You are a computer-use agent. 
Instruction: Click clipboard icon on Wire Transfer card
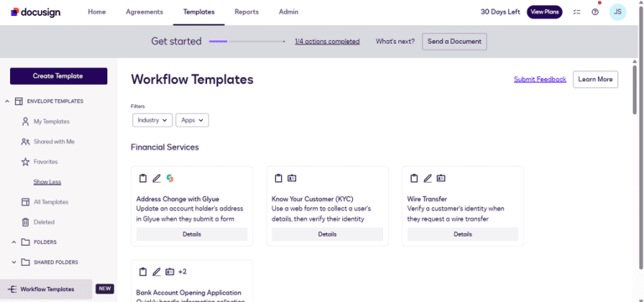[414, 179]
